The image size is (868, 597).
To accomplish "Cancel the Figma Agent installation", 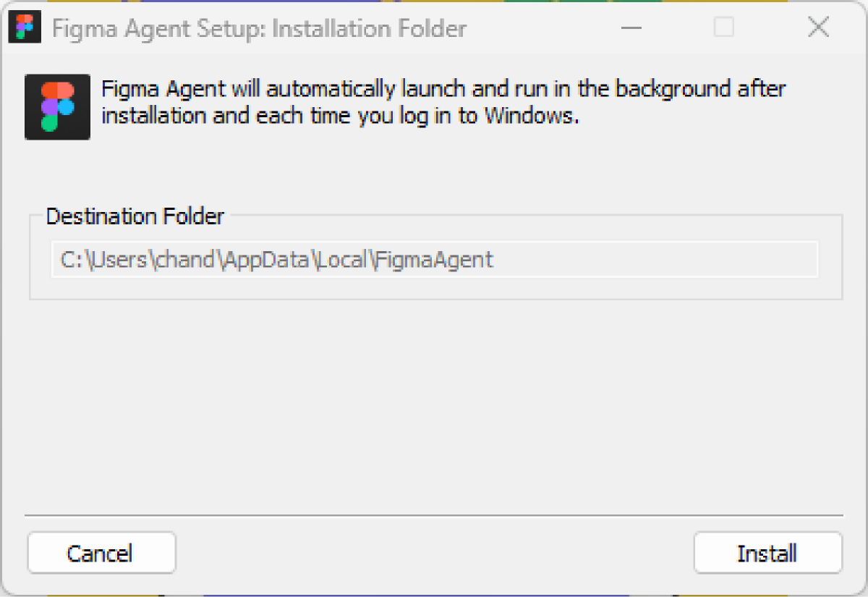I will click(x=101, y=554).
